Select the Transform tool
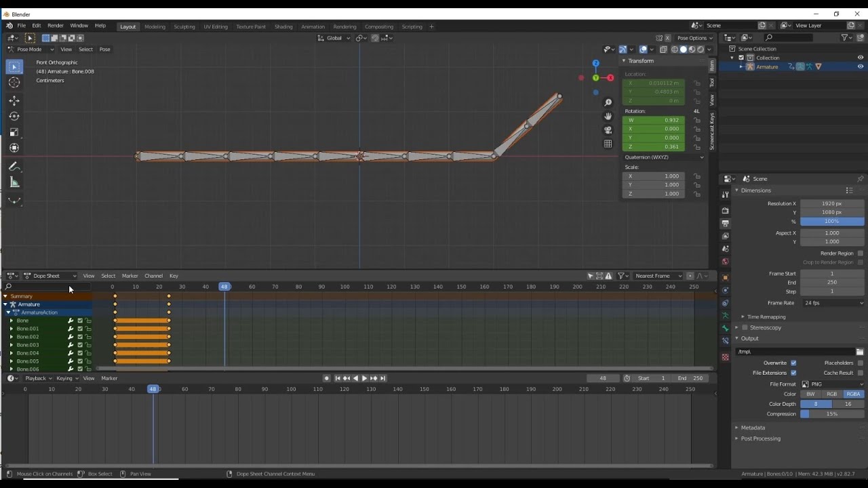This screenshot has height=488, width=868. (x=14, y=148)
